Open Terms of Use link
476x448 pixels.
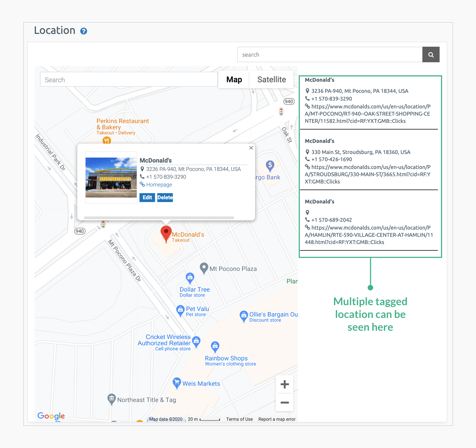point(239,419)
